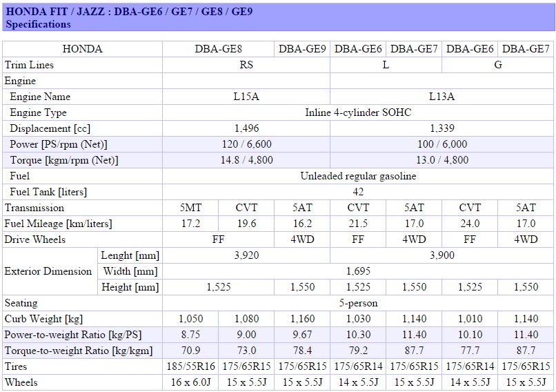Image resolution: width=556 pixels, height=392 pixels.
Task: Select the 'Engine Name' row label
Action: point(40,97)
